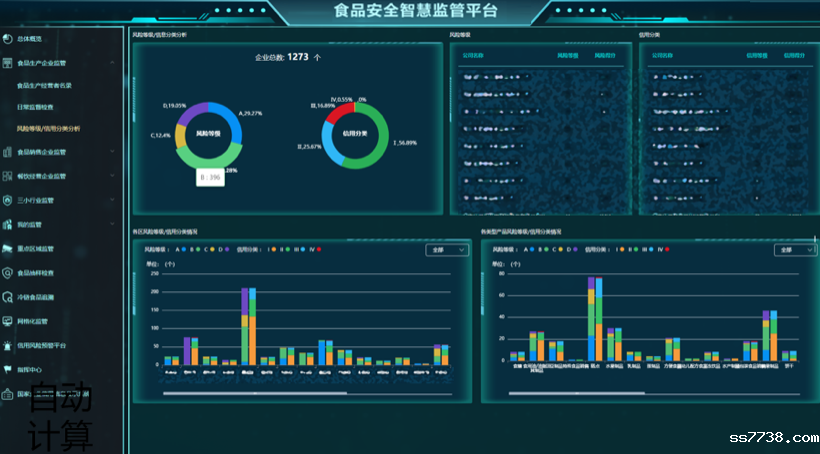Toggle risk level D legend in right bar chart

click(x=570, y=249)
